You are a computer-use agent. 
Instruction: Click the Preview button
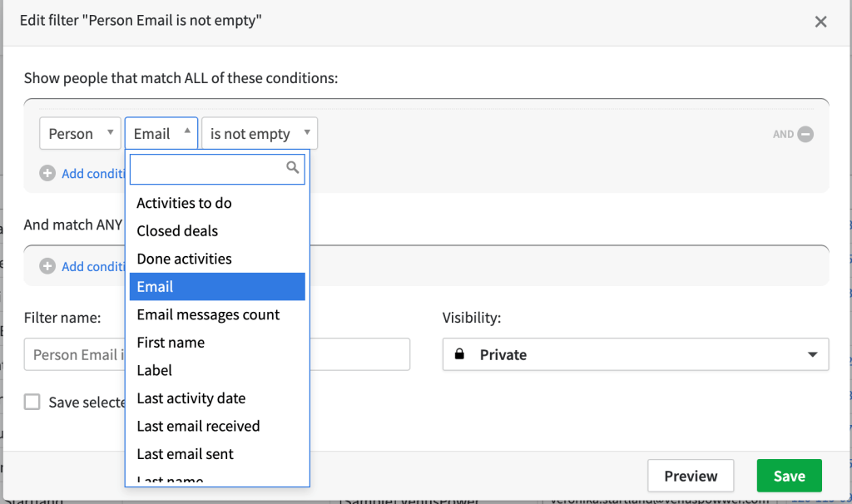coord(691,476)
